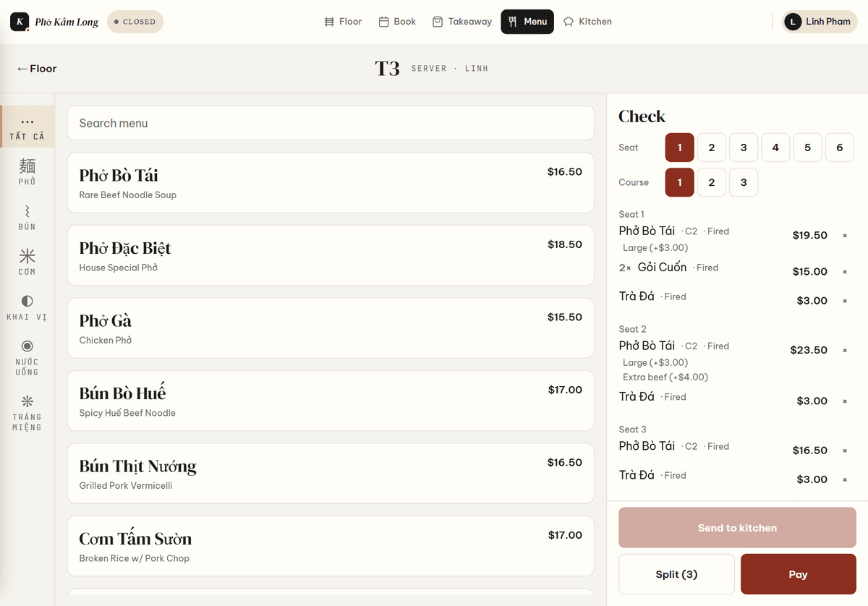Screen dimensions: 868x606
Task: Open the Split (3) check option
Action: click(676, 574)
